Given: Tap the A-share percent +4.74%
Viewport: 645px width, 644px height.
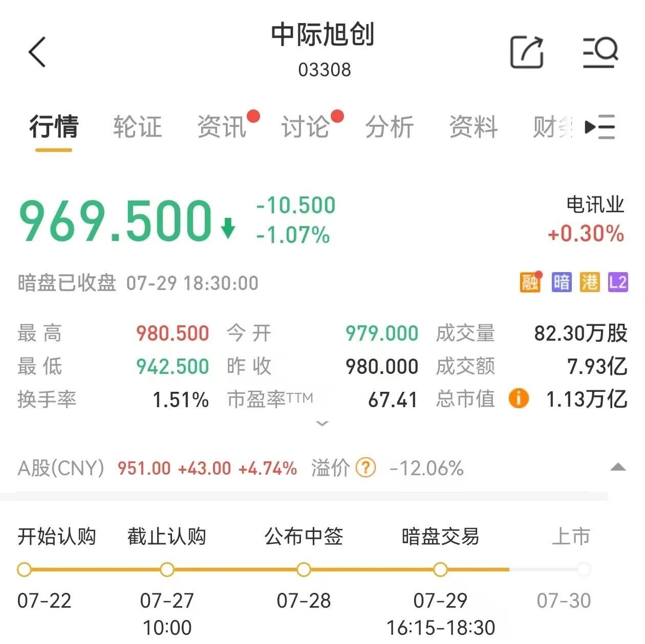Looking at the screenshot, I should (268, 468).
